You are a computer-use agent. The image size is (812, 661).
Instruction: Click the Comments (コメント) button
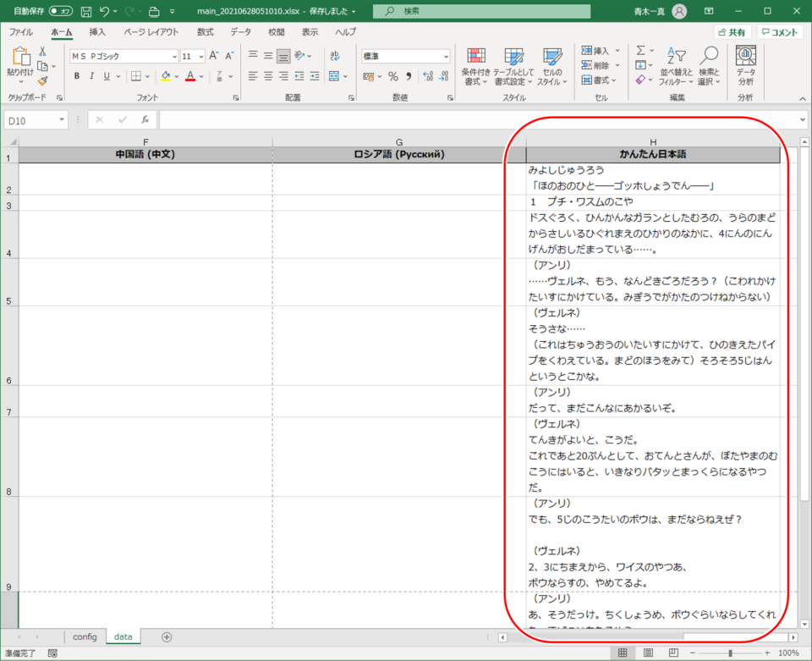(x=779, y=32)
